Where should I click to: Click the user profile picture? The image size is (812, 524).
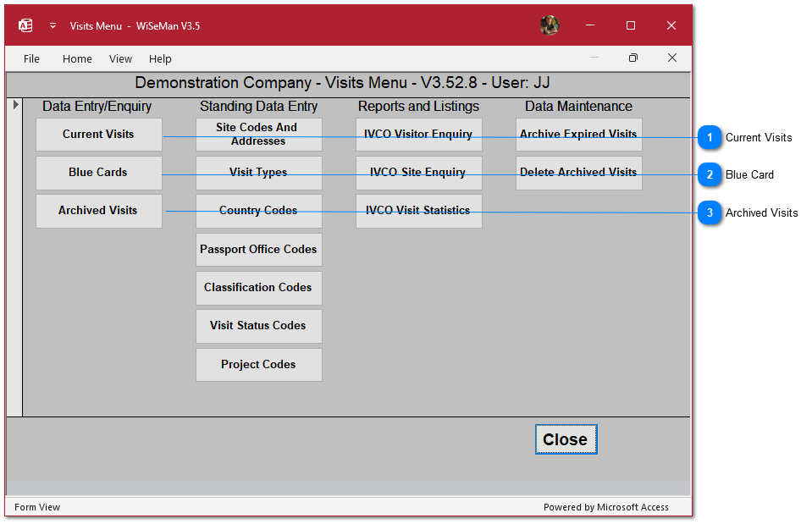[x=550, y=25]
